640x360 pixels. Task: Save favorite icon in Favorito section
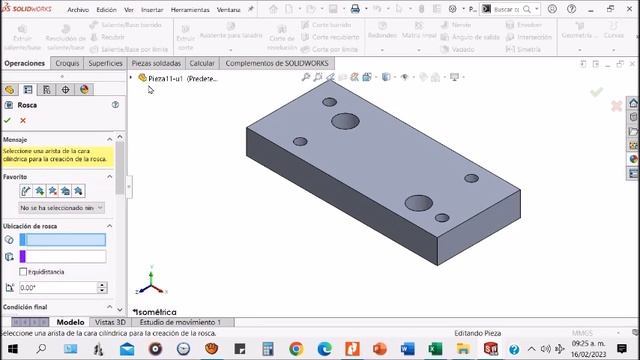coord(65,191)
